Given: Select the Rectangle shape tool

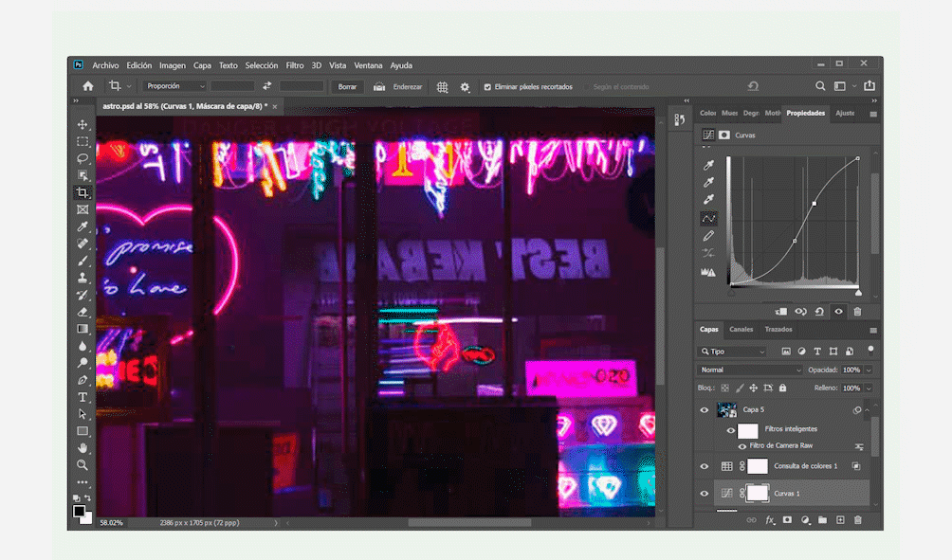Looking at the screenshot, I should 82,431.
